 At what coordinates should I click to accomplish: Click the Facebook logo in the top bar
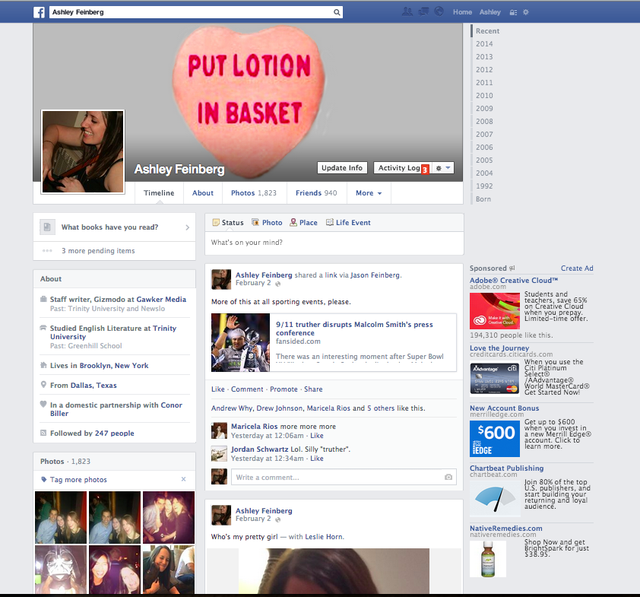click(x=39, y=12)
